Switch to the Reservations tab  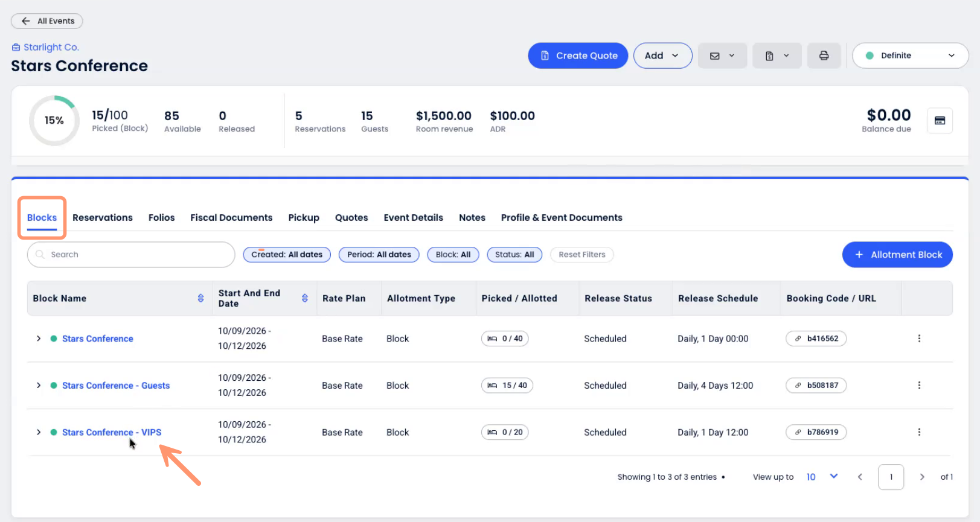(103, 218)
